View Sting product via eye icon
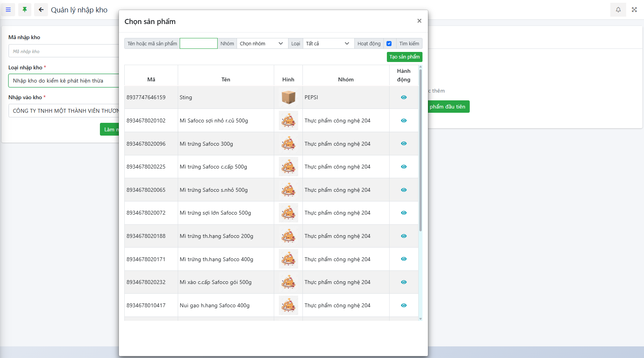644x358 pixels. coord(404,97)
